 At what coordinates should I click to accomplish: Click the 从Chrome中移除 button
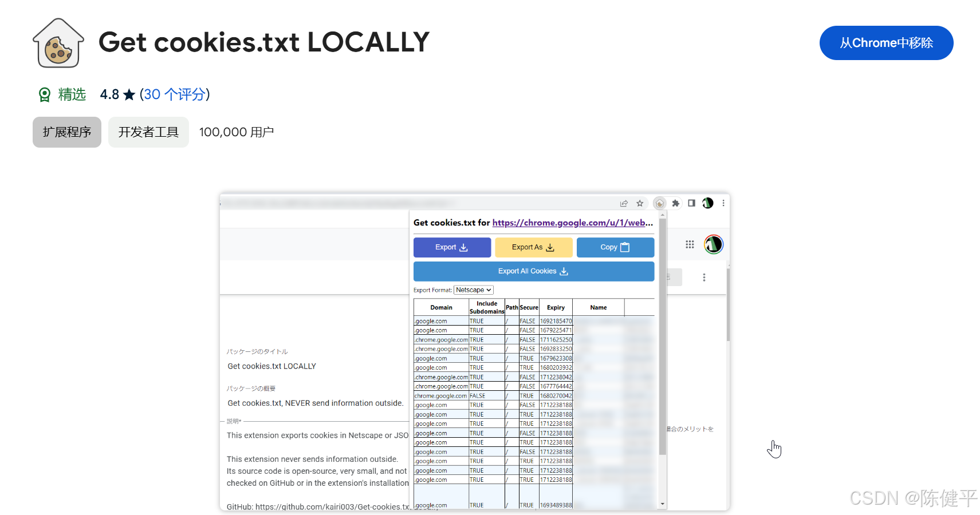pyautogui.click(x=886, y=43)
